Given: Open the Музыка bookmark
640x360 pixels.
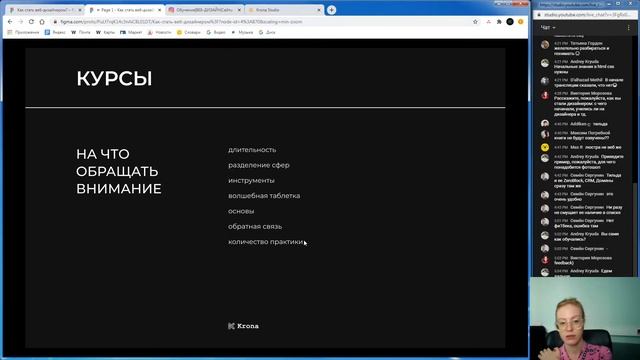Looking at the screenshot, I should (242, 32).
